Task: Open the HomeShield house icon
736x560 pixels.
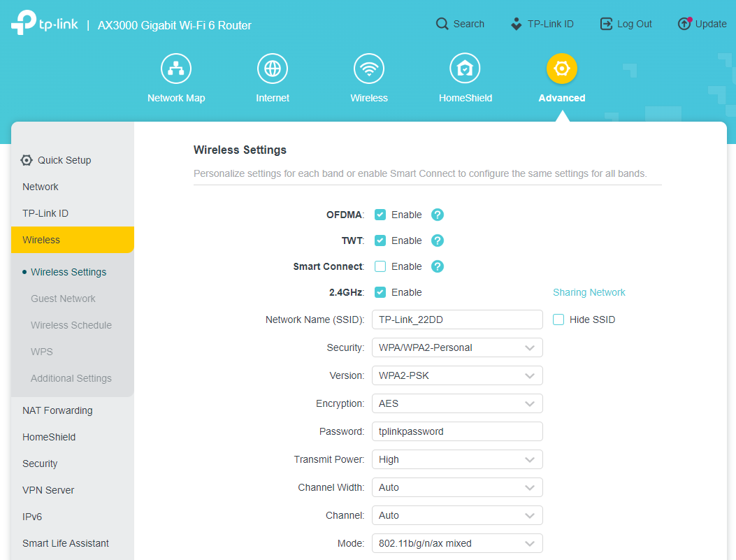Action: click(x=465, y=69)
